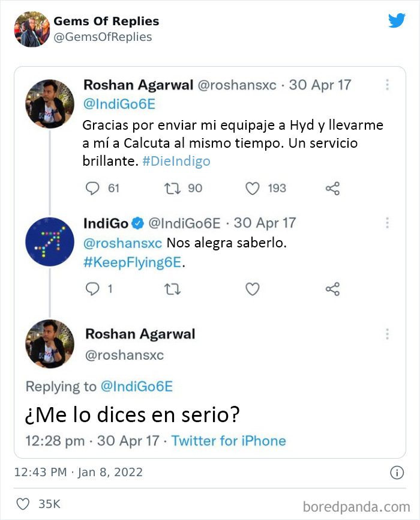Open tweet info icon near date

point(397,473)
